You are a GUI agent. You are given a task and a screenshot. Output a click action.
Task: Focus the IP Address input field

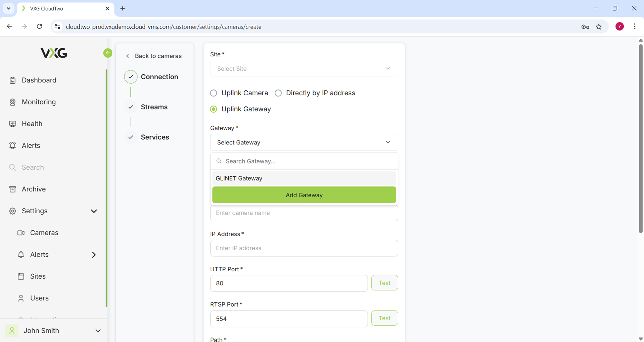click(304, 248)
